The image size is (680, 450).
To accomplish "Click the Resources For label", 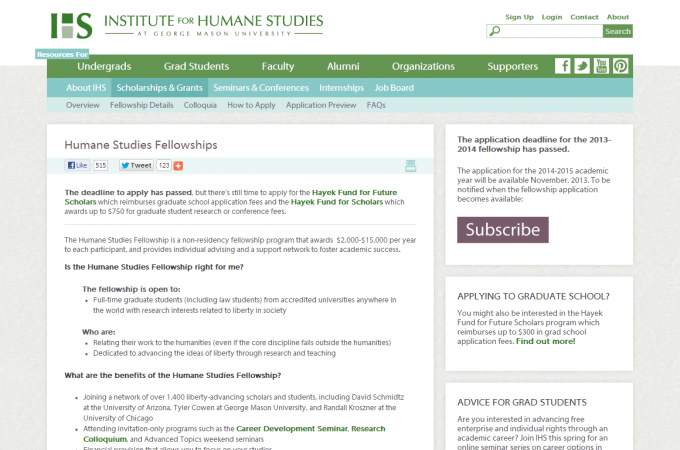I will tap(62, 54).
